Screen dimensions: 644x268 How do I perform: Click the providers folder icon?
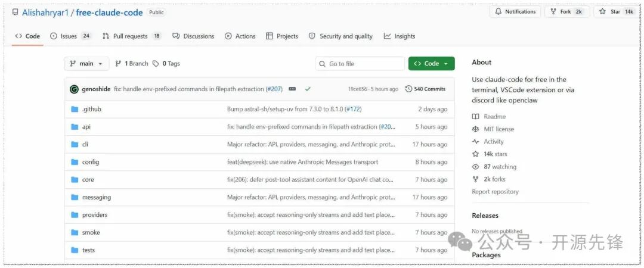[75, 214]
